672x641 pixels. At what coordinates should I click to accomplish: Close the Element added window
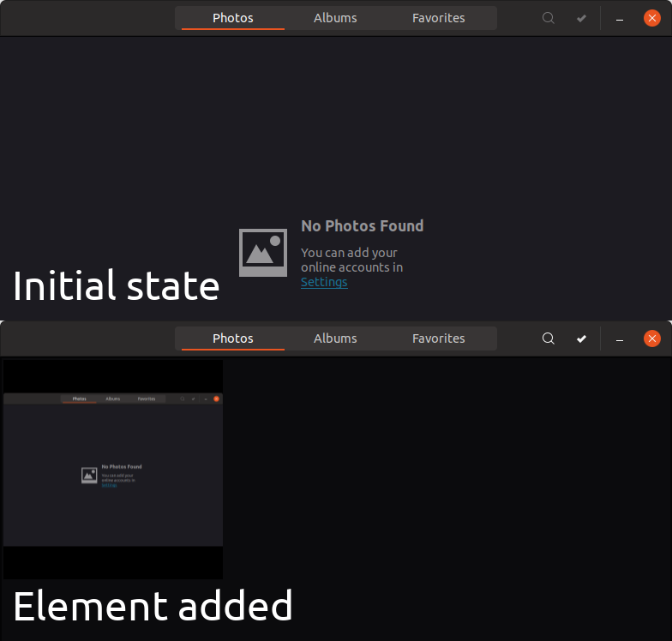[x=651, y=338]
